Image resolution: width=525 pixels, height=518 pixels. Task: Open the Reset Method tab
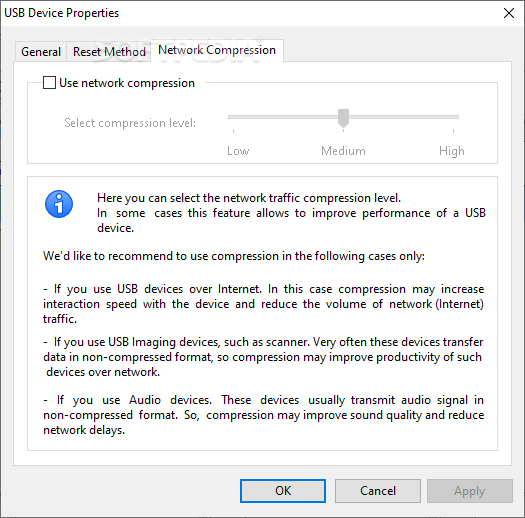click(109, 52)
